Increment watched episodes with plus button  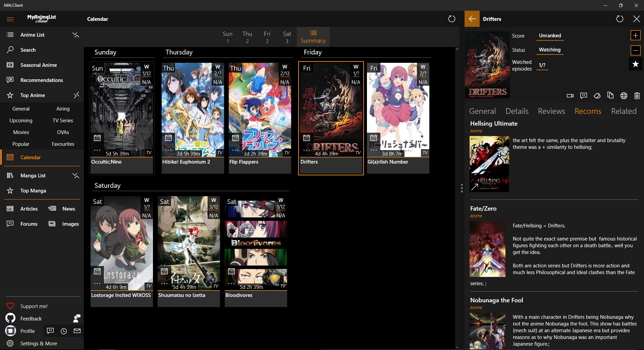tap(635, 35)
